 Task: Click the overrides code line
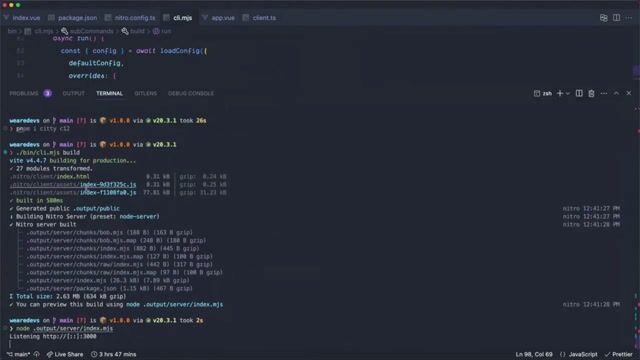click(x=92, y=76)
